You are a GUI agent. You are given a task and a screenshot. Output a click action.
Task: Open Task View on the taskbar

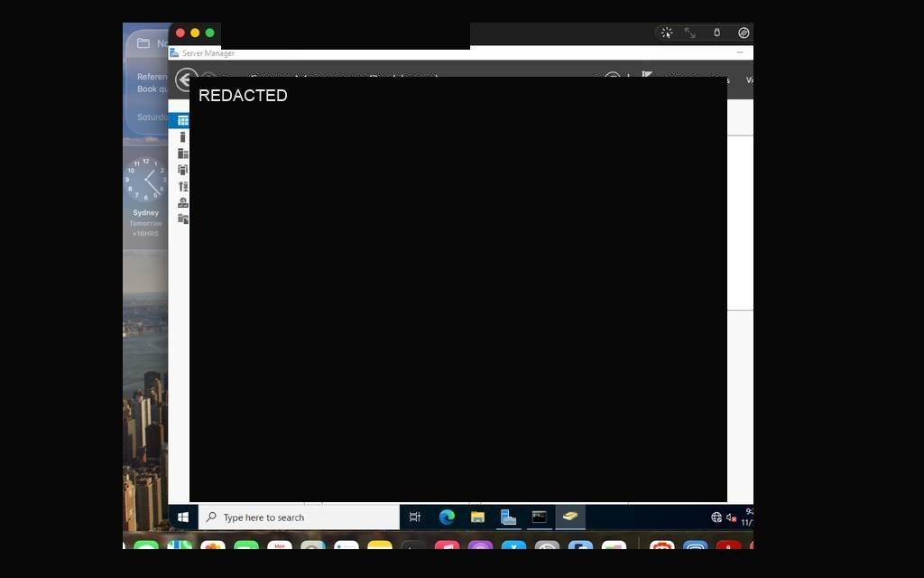pyautogui.click(x=415, y=517)
